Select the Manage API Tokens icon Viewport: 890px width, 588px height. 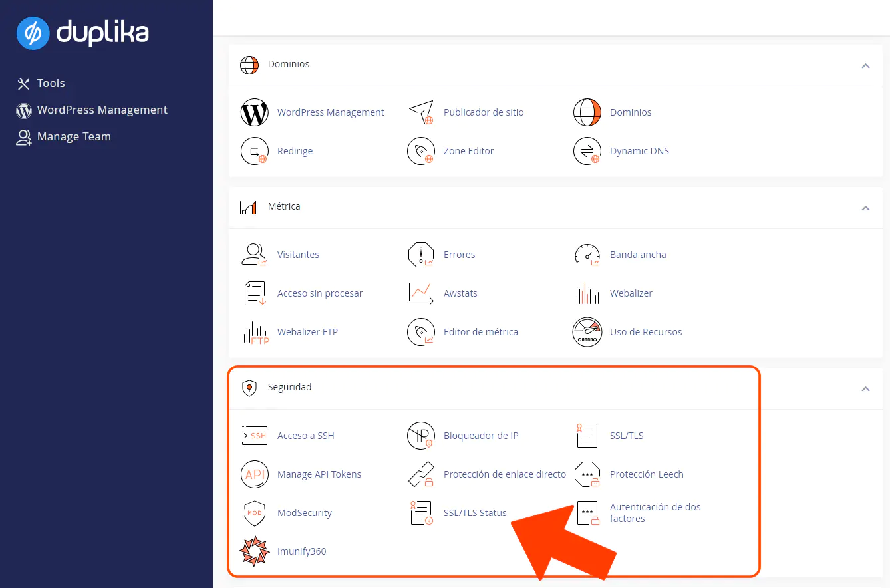(254, 475)
